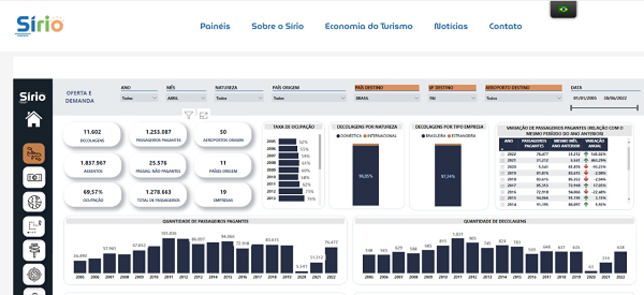Image resolution: width=644 pixels, height=295 pixels.
Task: Click the Contato link
Action: 505,26
